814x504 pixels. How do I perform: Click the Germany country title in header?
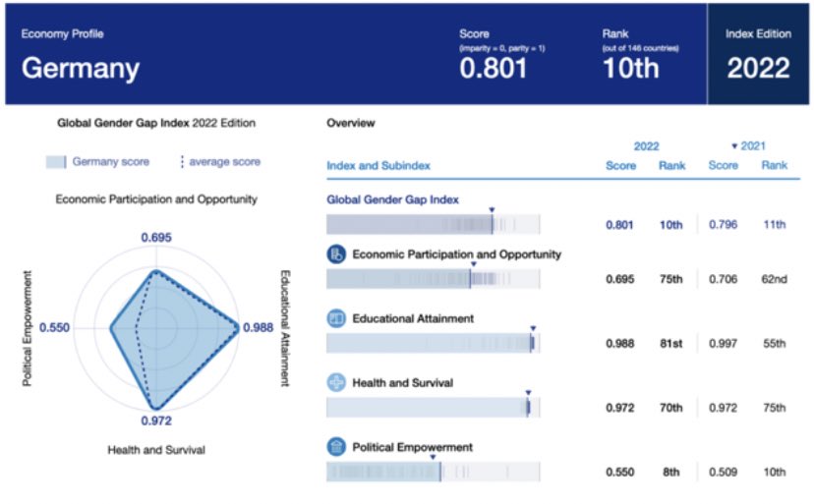coord(81,69)
